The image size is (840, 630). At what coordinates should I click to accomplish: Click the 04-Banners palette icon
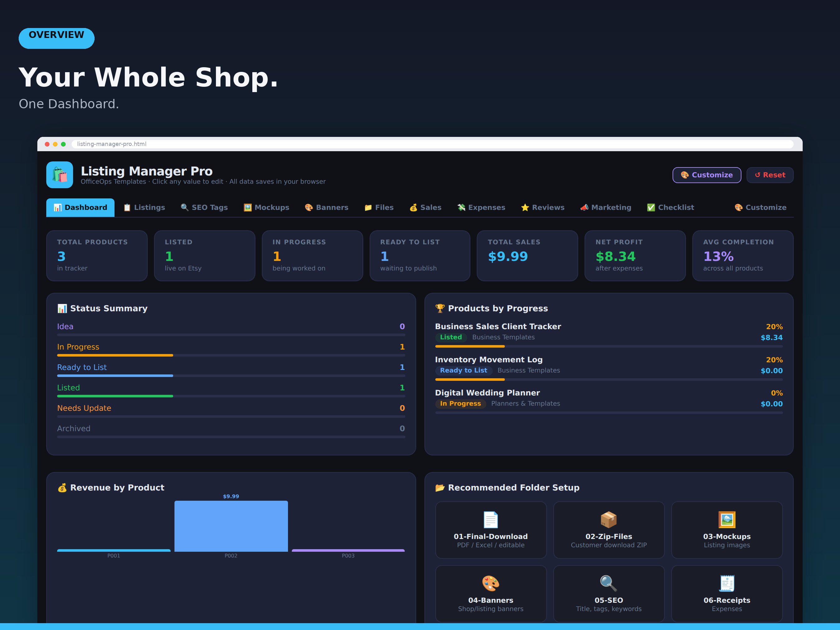click(491, 584)
